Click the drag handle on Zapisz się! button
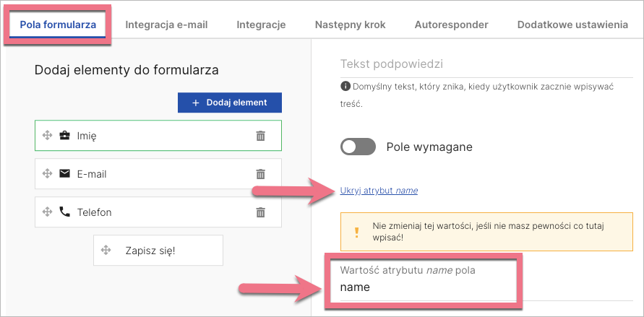 (106, 250)
